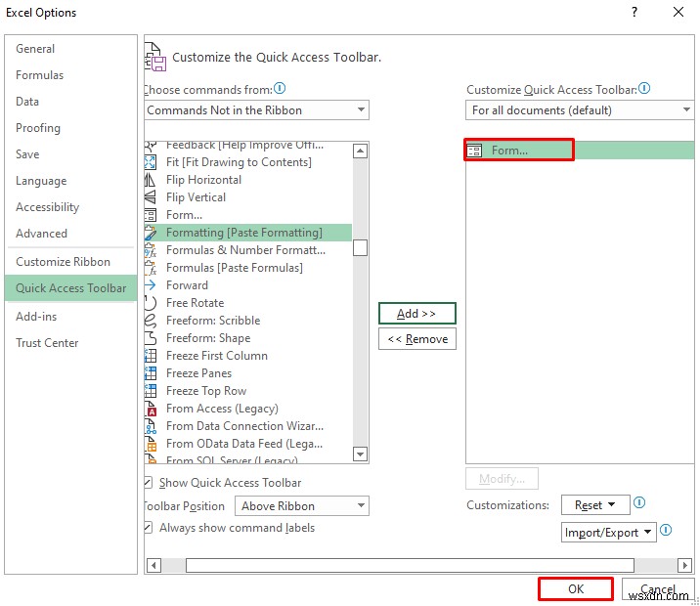Click the Formulas & Number Formatting icon
Image resolution: width=700 pixels, height=606 pixels.
coord(151,250)
